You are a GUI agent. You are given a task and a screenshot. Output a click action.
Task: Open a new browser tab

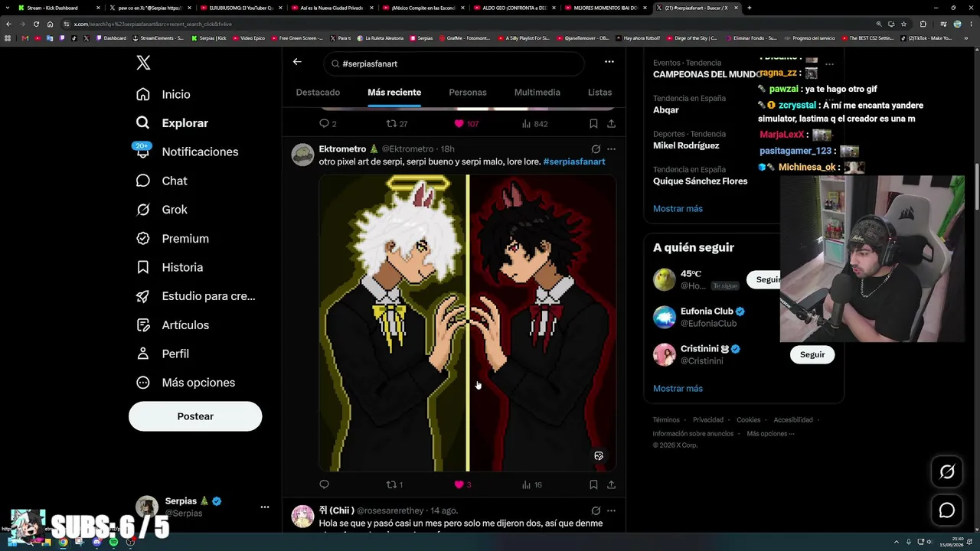pyautogui.click(x=749, y=8)
